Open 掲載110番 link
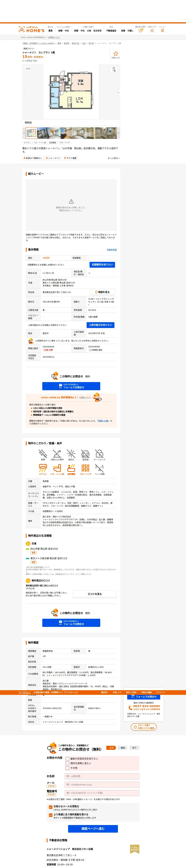 coord(103,421)
